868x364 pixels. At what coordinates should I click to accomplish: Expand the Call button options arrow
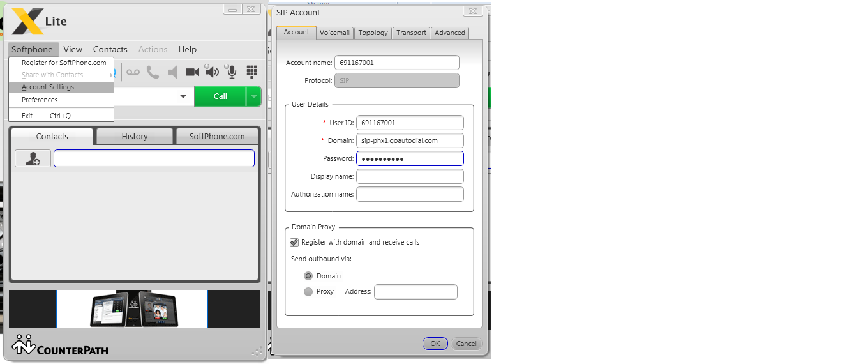coord(254,96)
